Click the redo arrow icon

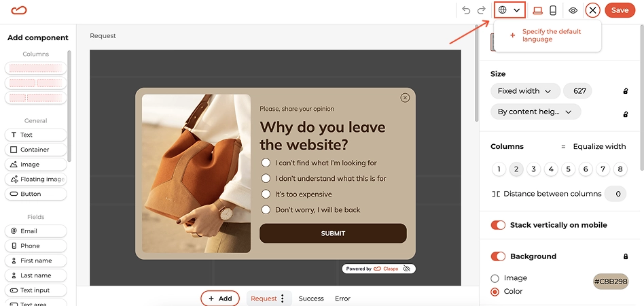[482, 10]
